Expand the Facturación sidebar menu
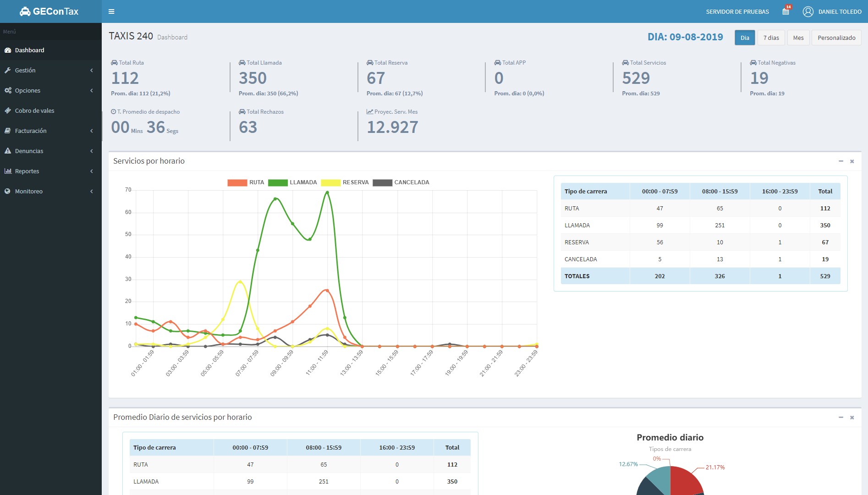Viewport: 868px width, 495px height. click(51, 131)
